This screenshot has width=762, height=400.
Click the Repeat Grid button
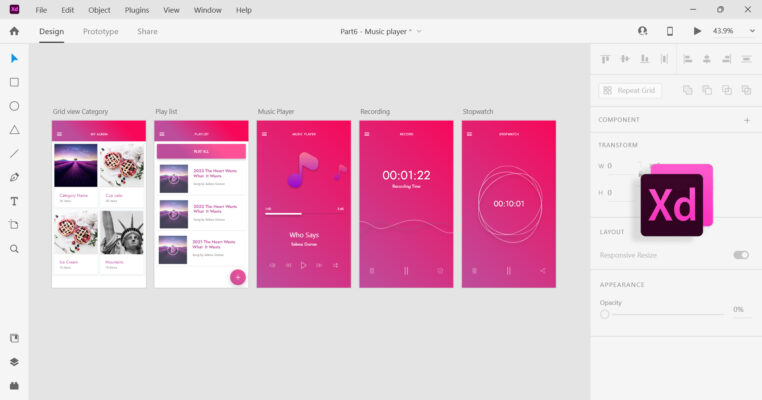point(630,90)
